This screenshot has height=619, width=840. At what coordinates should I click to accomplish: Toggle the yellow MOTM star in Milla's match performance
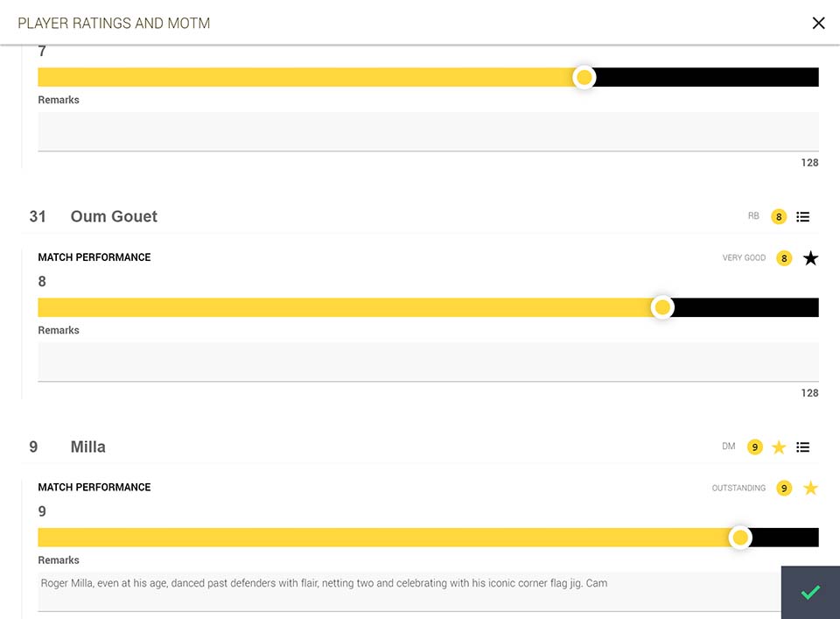810,489
